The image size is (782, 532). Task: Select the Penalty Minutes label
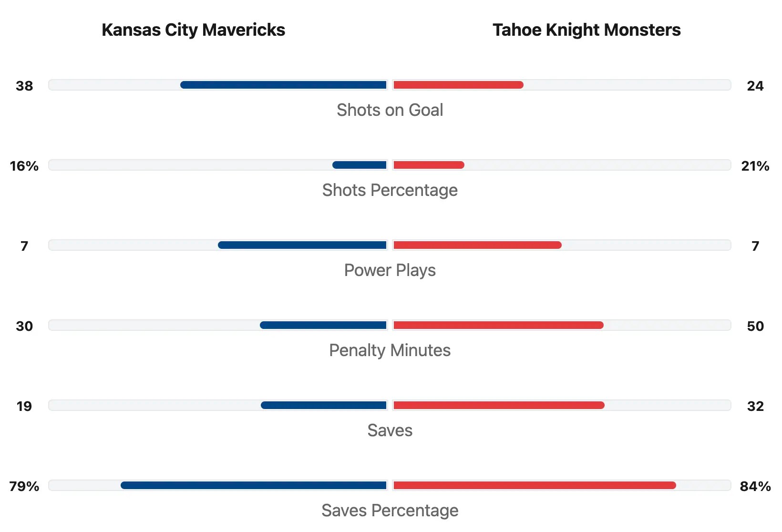[390, 350]
